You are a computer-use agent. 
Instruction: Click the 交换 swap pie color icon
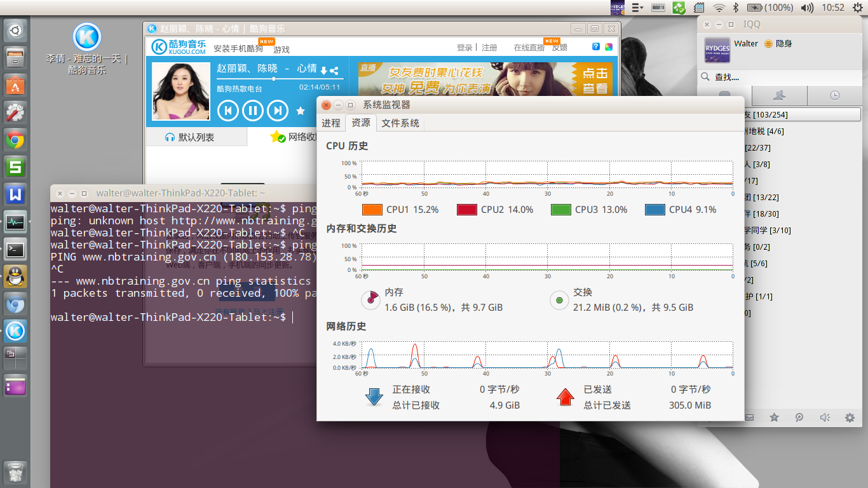coord(559,300)
